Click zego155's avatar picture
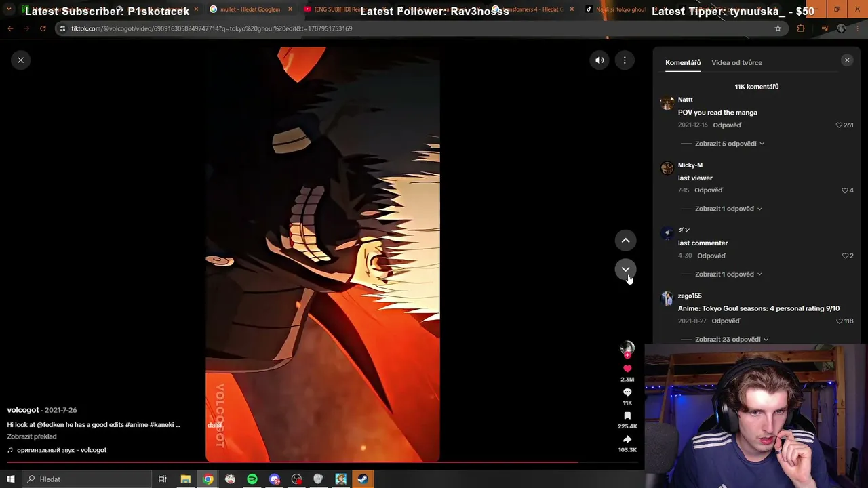Screen dimensions: 868x488 [667, 298]
